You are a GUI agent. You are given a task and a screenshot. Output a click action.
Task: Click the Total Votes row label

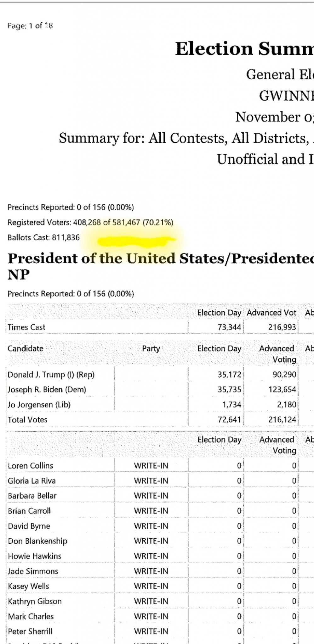pos(27,419)
